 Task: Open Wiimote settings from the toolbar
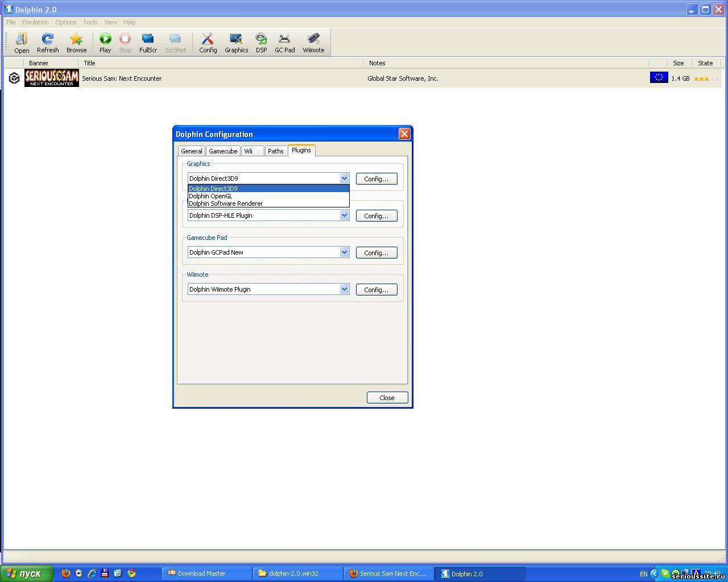313,43
